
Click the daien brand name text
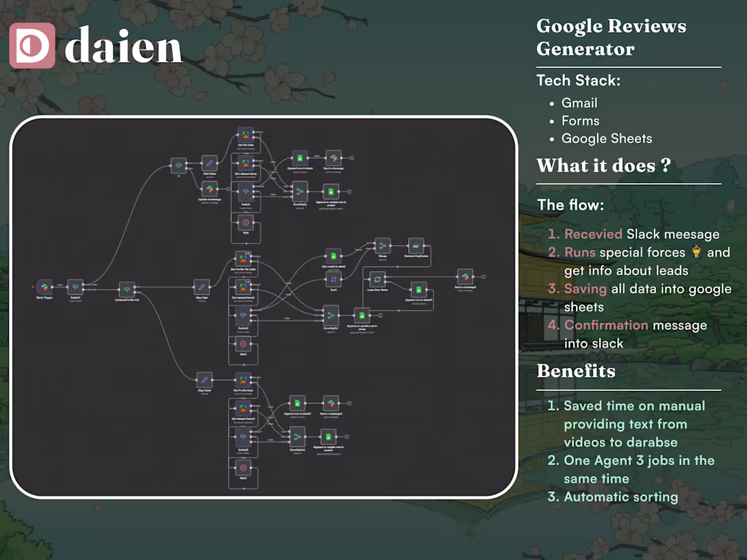[x=124, y=45]
